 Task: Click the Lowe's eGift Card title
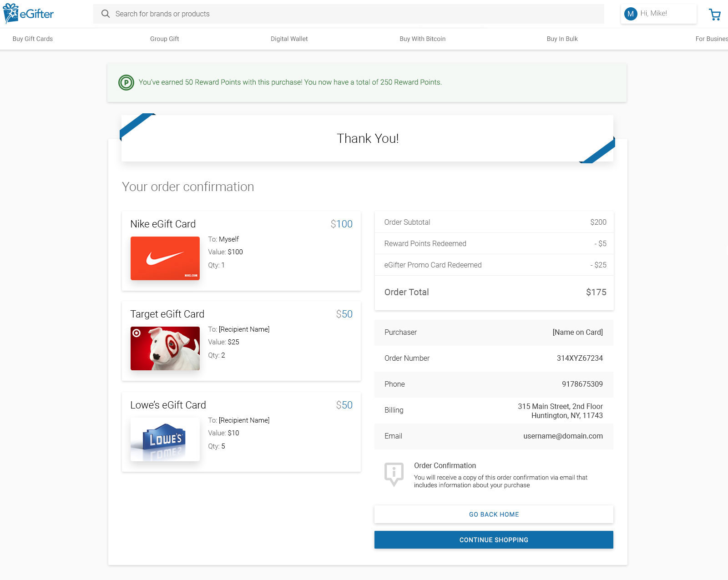[x=168, y=405]
